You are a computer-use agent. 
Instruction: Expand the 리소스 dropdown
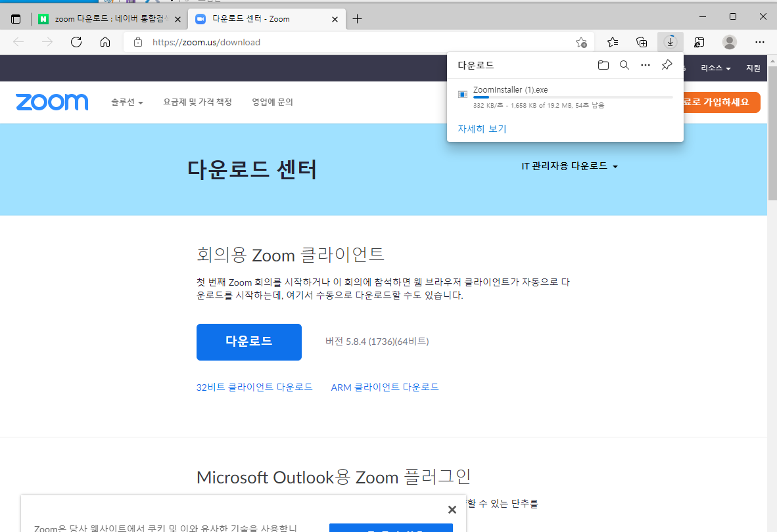(x=716, y=68)
